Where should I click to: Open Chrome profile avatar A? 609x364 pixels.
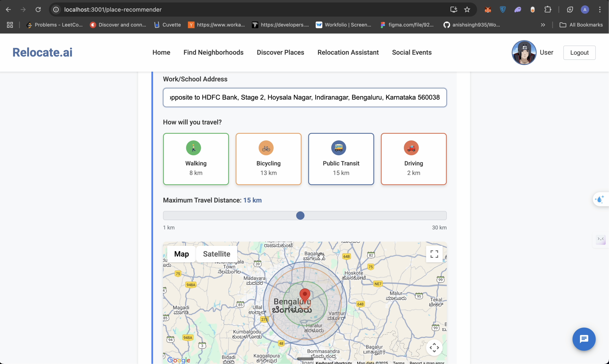coord(585,9)
